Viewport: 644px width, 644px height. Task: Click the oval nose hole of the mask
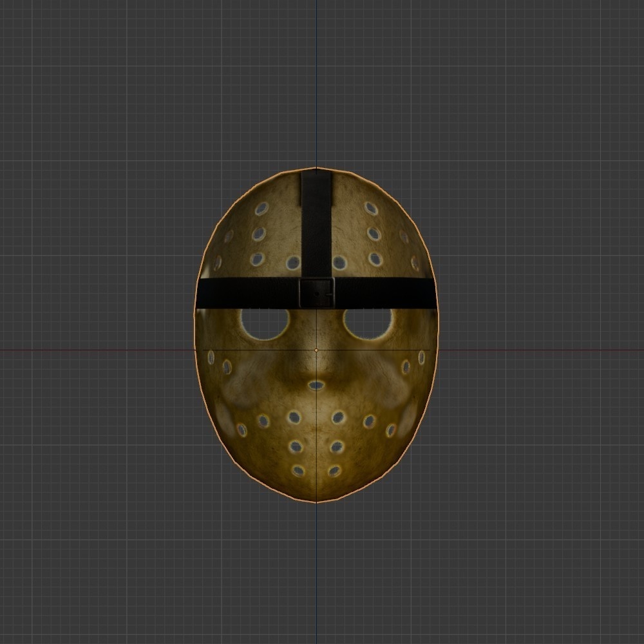316,385
